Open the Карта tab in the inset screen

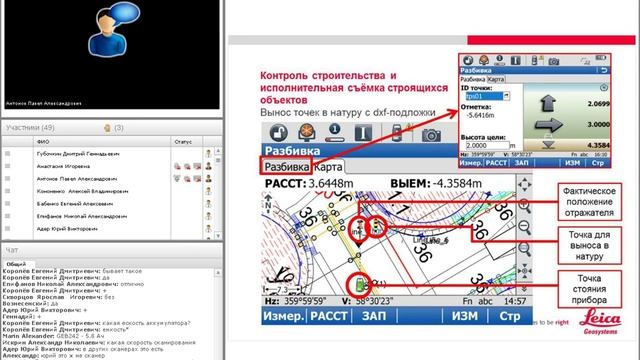[496, 79]
